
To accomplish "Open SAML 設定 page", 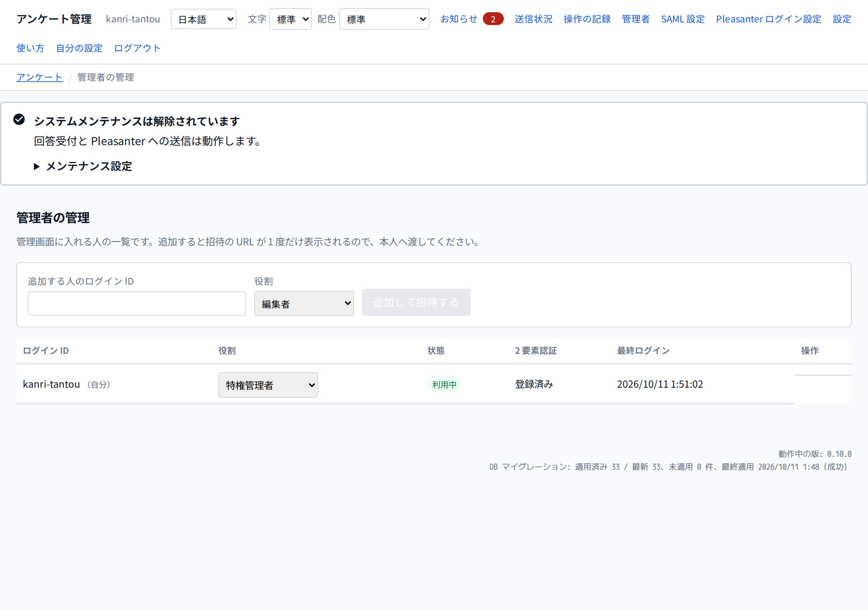I will pyautogui.click(x=683, y=19).
